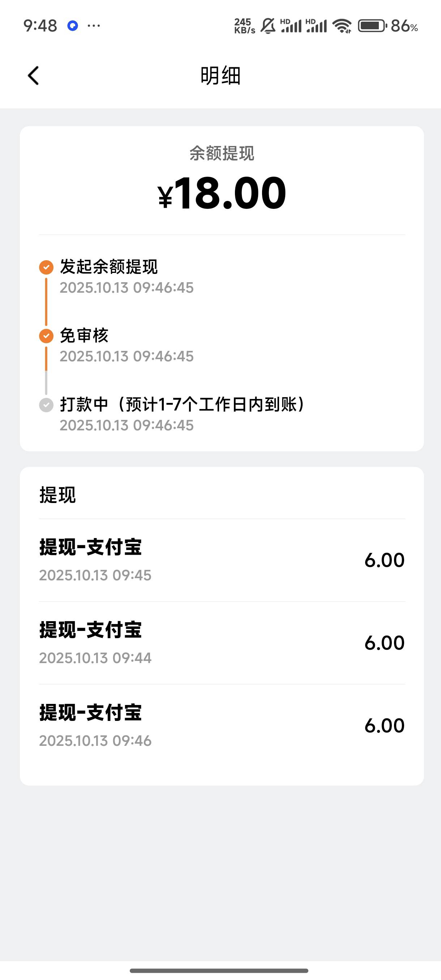
Task: Tap the network speed KB/s indicator
Action: [244, 26]
